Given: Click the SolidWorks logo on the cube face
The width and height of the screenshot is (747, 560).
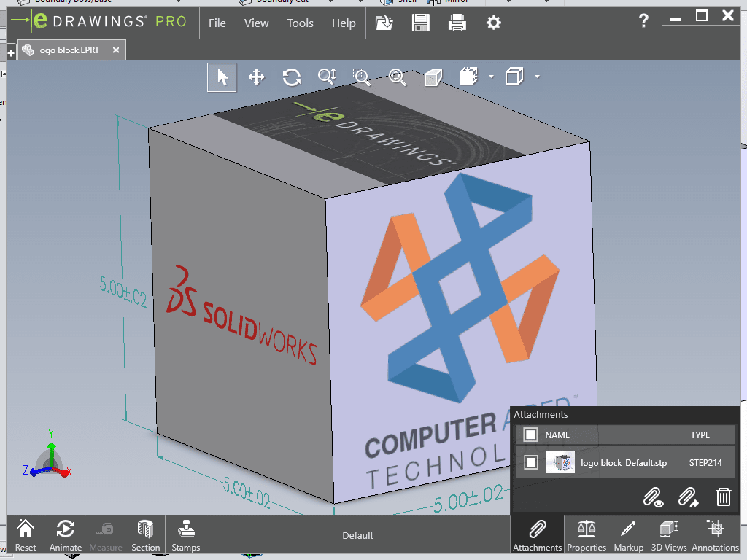Looking at the screenshot, I should (x=241, y=315).
